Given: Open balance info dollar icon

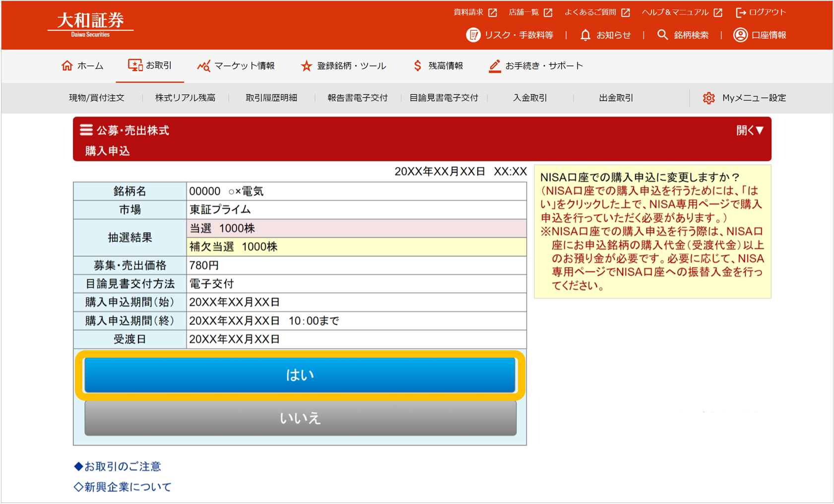Looking at the screenshot, I should [x=417, y=65].
